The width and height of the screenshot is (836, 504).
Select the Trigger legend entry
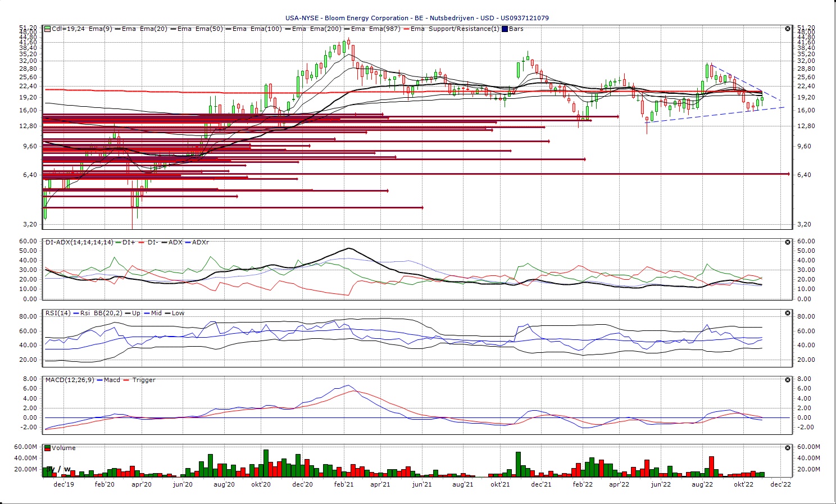pos(144,380)
